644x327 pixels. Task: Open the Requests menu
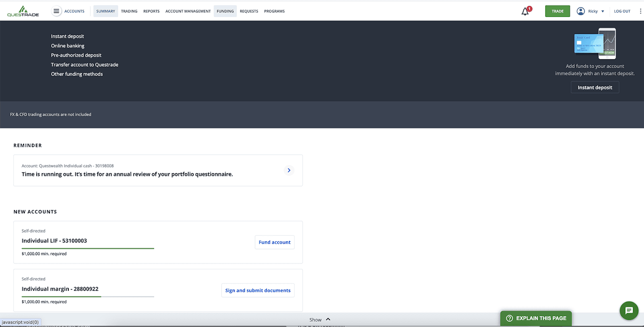tap(249, 11)
